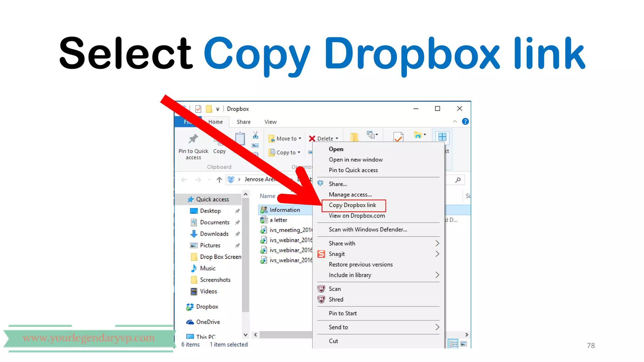Click the Information shared folder icon

pyautogui.click(x=264, y=210)
